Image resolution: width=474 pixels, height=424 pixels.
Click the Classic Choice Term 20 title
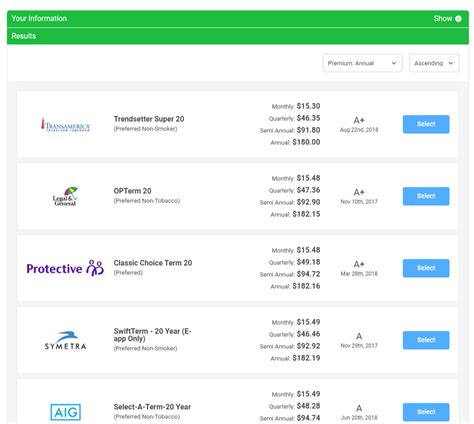[153, 263]
